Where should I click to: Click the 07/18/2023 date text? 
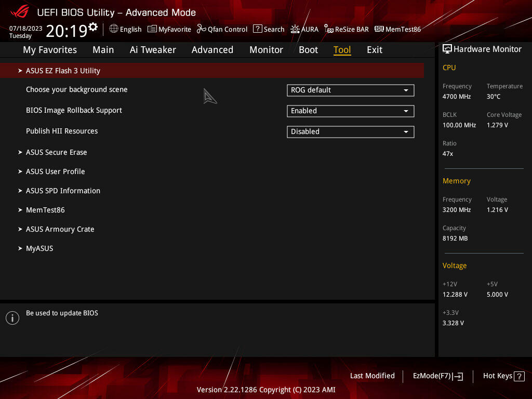coord(26,29)
